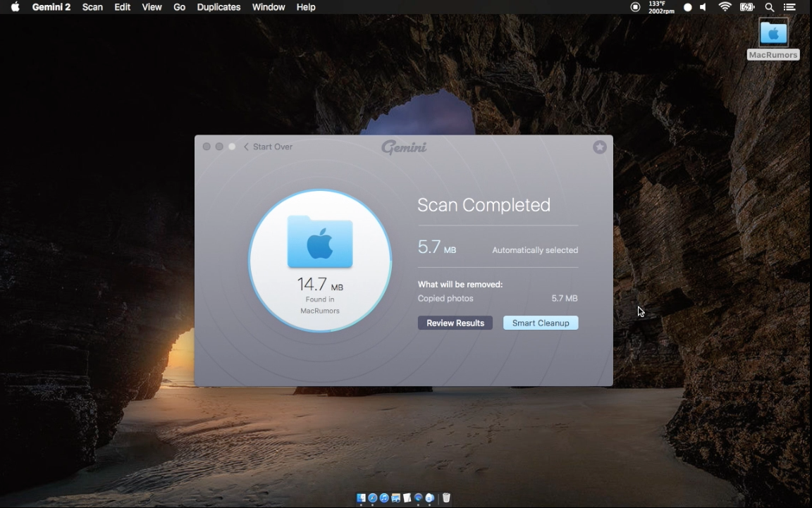This screenshot has height=508, width=812.
Task: Open the Wi-Fi status menu
Action: click(725, 7)
